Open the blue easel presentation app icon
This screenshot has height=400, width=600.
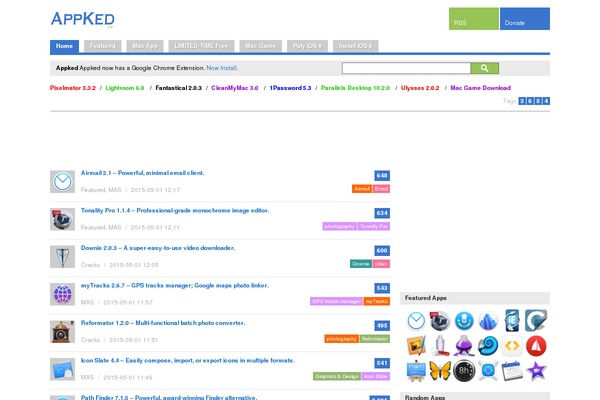tap(416, 371)
